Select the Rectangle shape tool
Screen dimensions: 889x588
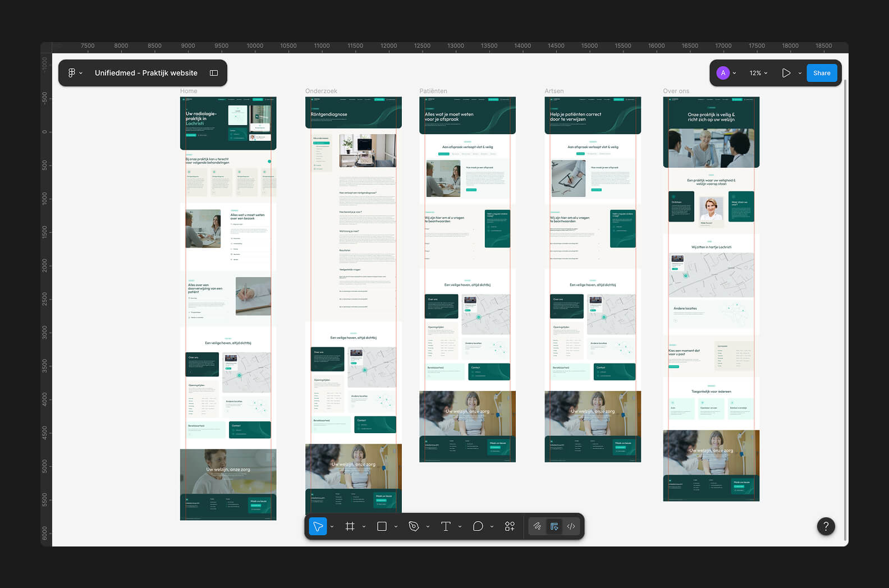coord(382,526)
